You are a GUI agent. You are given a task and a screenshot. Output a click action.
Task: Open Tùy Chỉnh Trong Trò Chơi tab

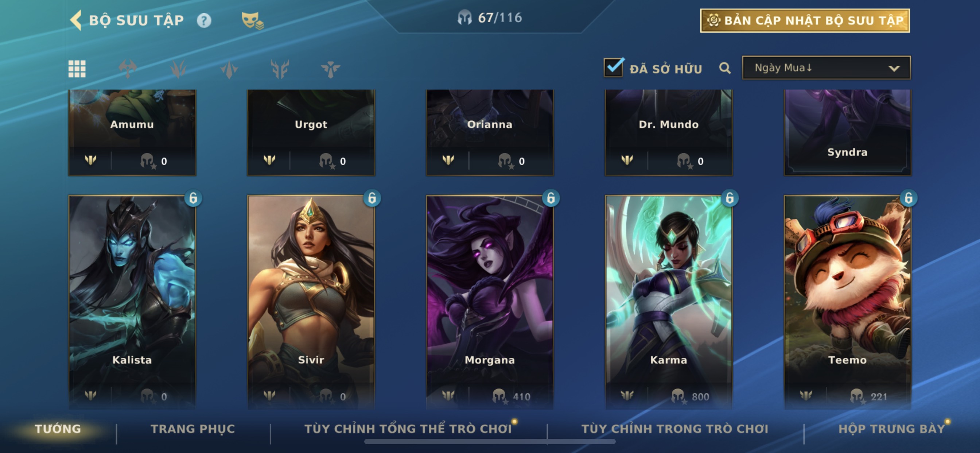click(x=675, y=429)
